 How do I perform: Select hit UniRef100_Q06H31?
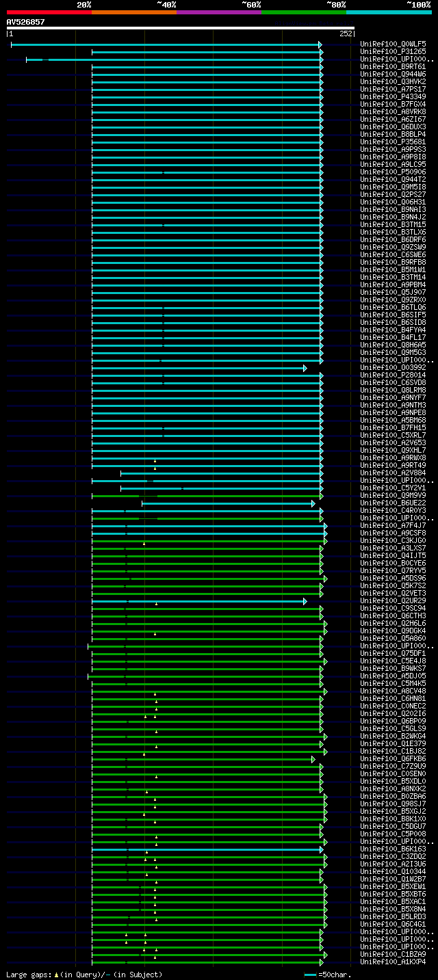click(393, 202)
